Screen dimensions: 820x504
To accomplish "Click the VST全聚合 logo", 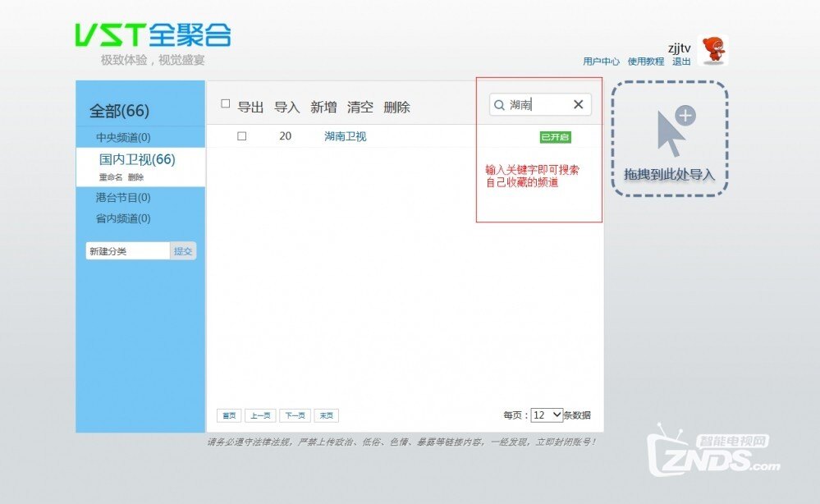I will tap(153, 35).
